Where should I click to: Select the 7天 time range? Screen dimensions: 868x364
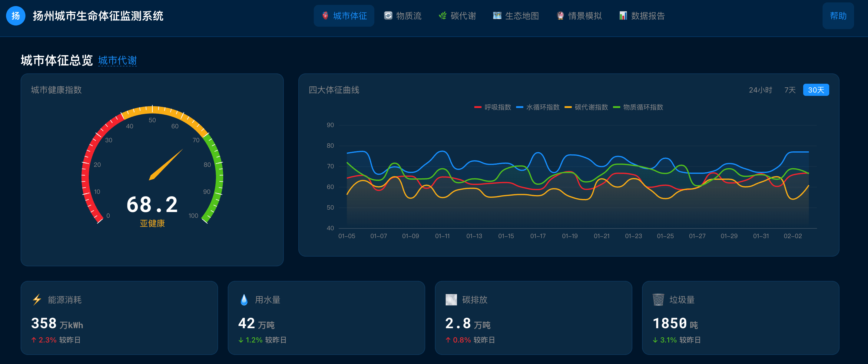coord(790,90)
